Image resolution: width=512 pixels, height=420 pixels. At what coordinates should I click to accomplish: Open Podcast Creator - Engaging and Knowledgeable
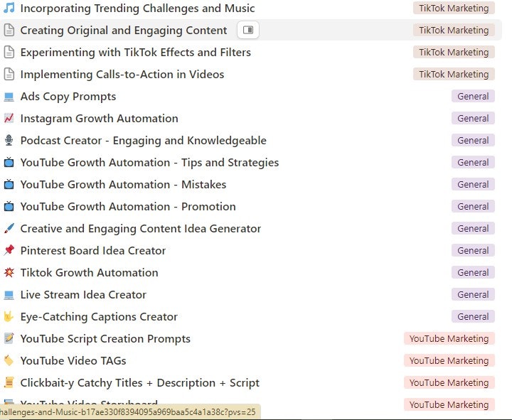click(144, 140)
